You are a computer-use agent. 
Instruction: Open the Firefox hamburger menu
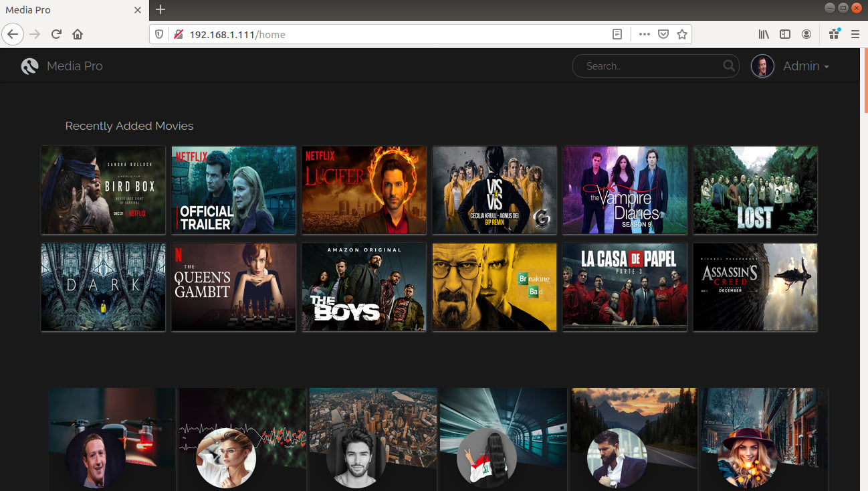tap(855, 34)
